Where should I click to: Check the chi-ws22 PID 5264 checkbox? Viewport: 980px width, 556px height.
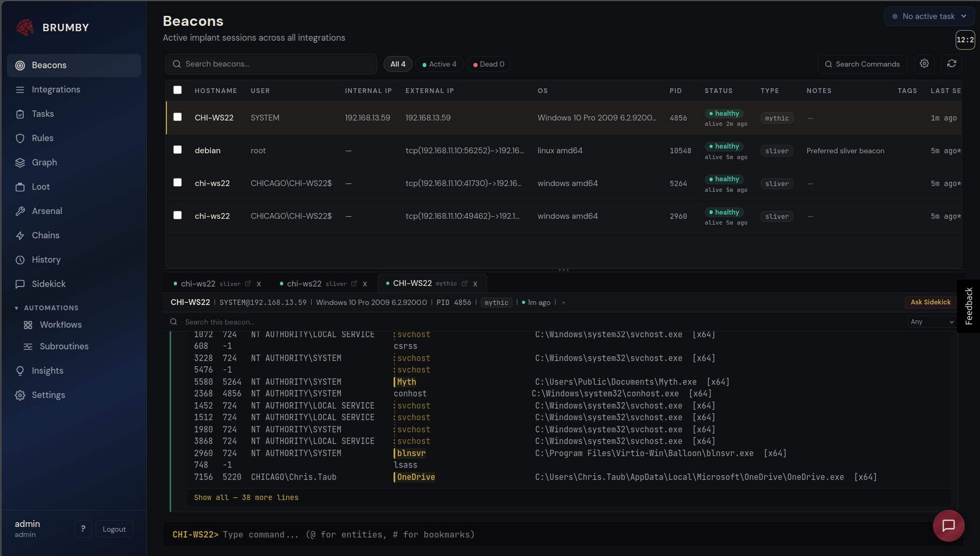[178, 182]
